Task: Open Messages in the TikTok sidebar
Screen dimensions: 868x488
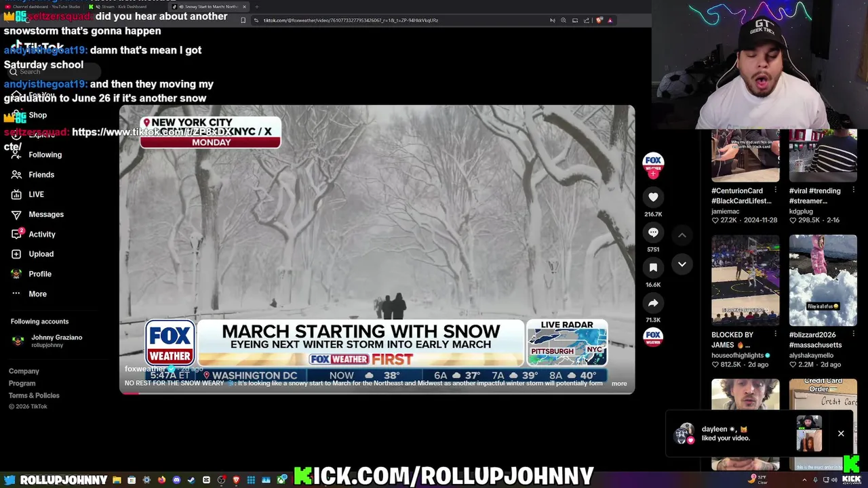Action: tap(37, 214)
